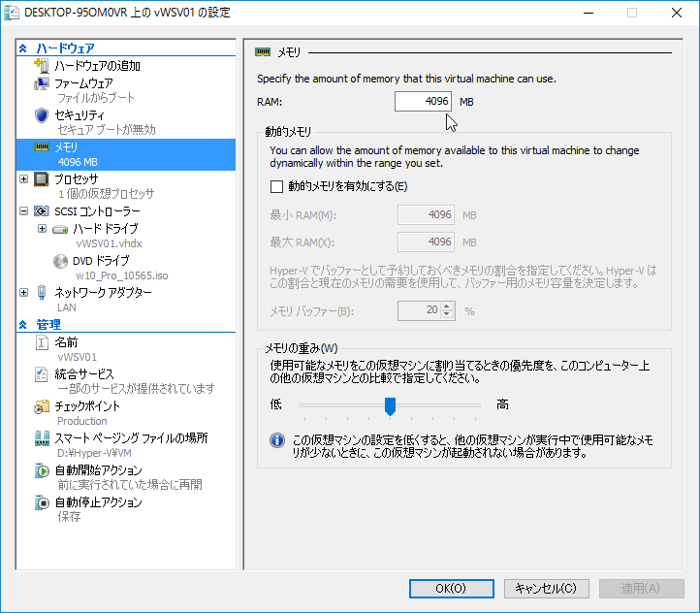This screenshot has width=700, height=613.
Task: Click the ネットワーク アダプター icon
Action: (x=42, y=293)
